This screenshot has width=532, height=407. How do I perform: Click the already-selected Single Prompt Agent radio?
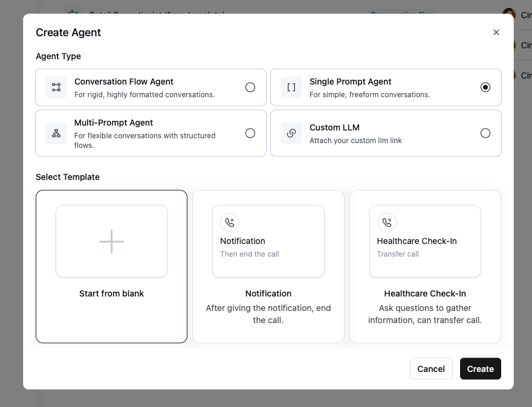(485, 87)
